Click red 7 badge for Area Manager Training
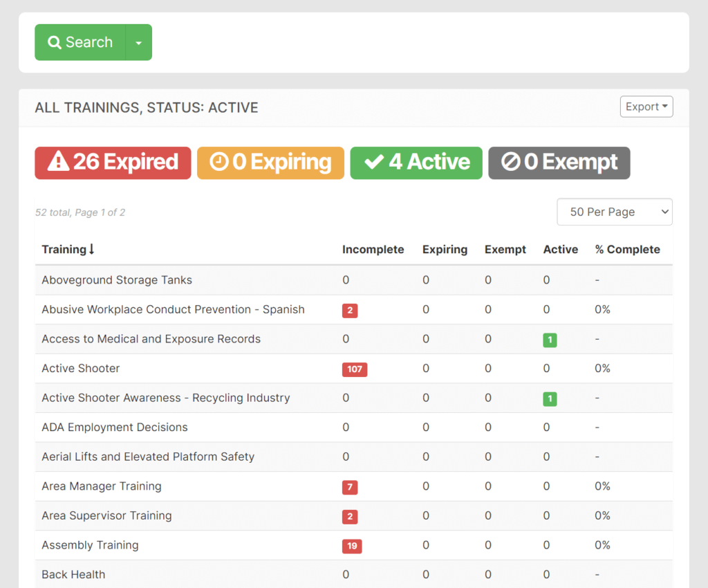 (x=350, y=487)
